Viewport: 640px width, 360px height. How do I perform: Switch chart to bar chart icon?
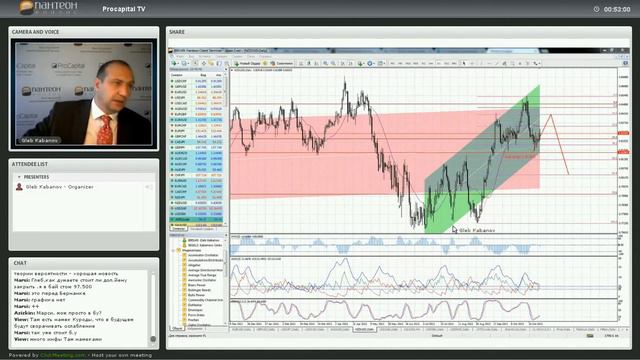[x=301, y=63]
